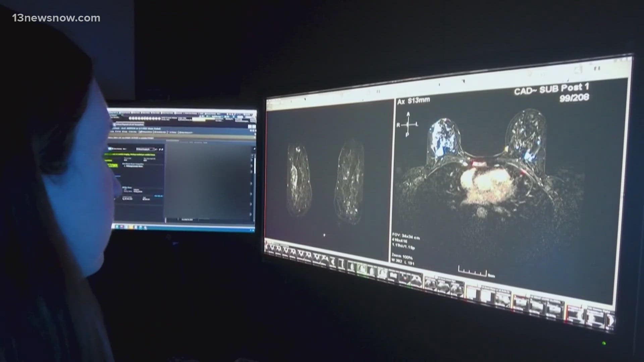
Task: Select the left breast MIP image
Action: click(x=299, y=180)
